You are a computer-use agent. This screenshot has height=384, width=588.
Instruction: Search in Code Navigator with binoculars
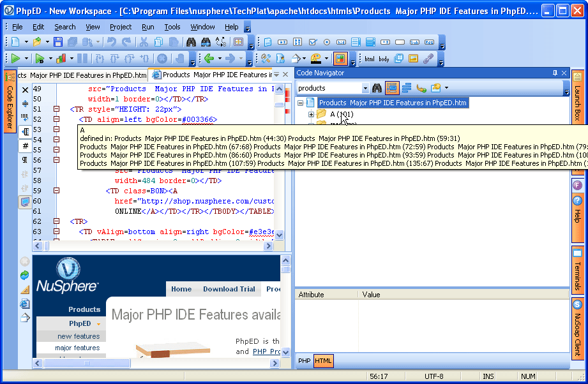[x=377, y=88]
